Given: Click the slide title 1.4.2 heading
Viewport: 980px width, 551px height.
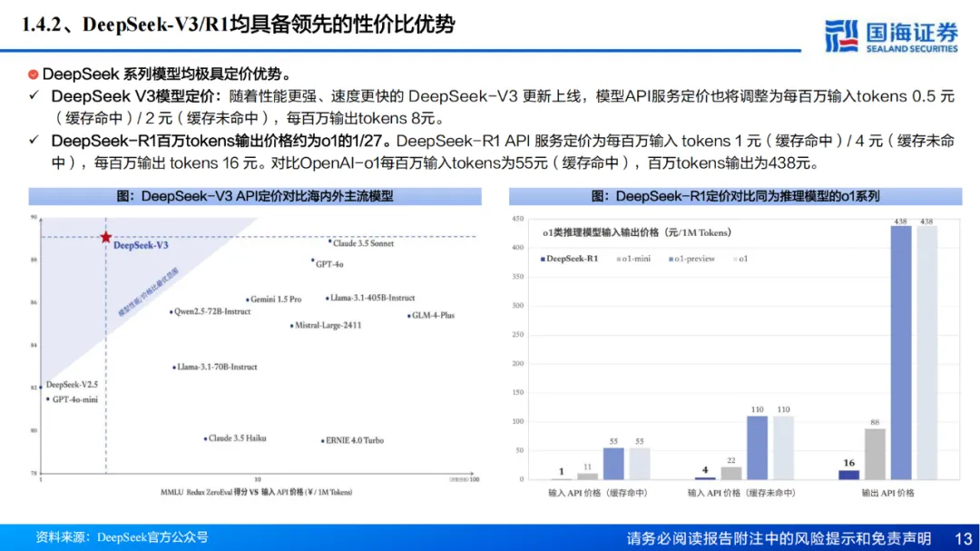Looking at the screenshot, I should coord(238,25).
